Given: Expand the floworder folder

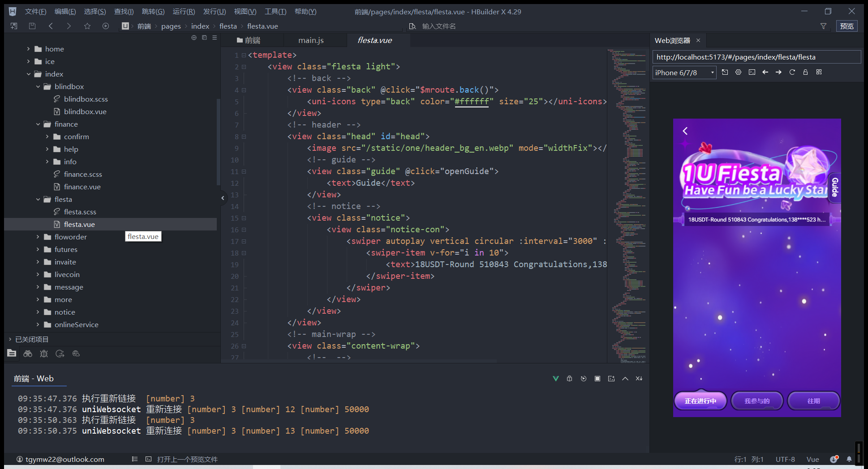Looking at the screenshot, I should coord(38,237).
